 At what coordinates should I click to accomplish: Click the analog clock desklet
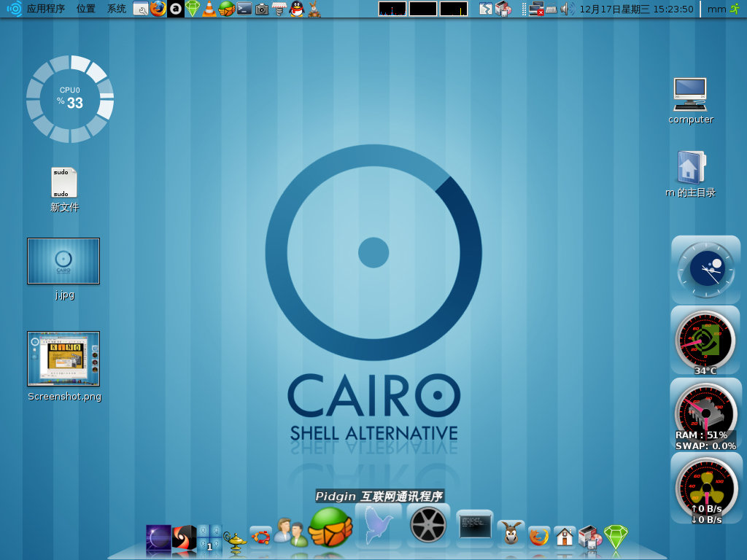click(x=706, y=270)
